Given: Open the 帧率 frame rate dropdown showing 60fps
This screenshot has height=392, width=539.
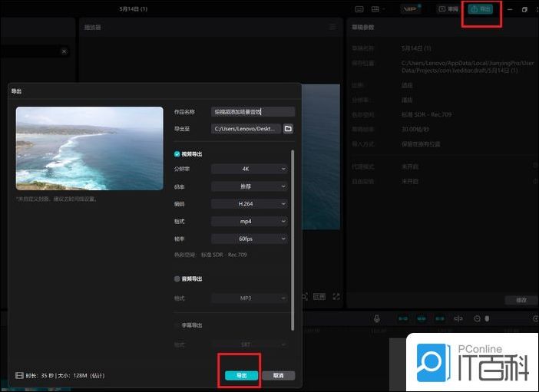Looking at the screenshot, I should click(249, 239).
